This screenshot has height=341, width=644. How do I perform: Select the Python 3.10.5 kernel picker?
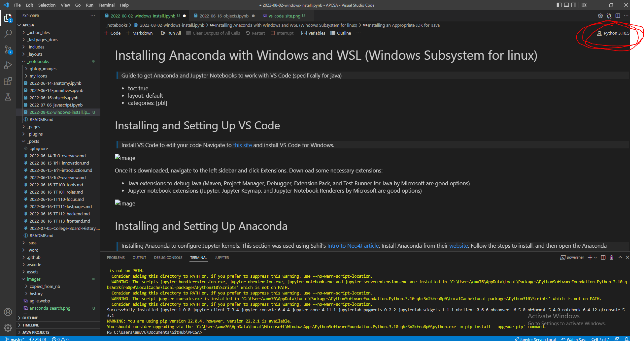(x=613, y=33)
